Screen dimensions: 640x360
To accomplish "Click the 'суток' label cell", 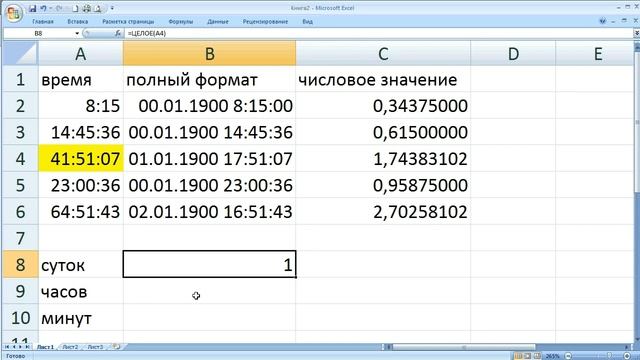I will point(80,264).
